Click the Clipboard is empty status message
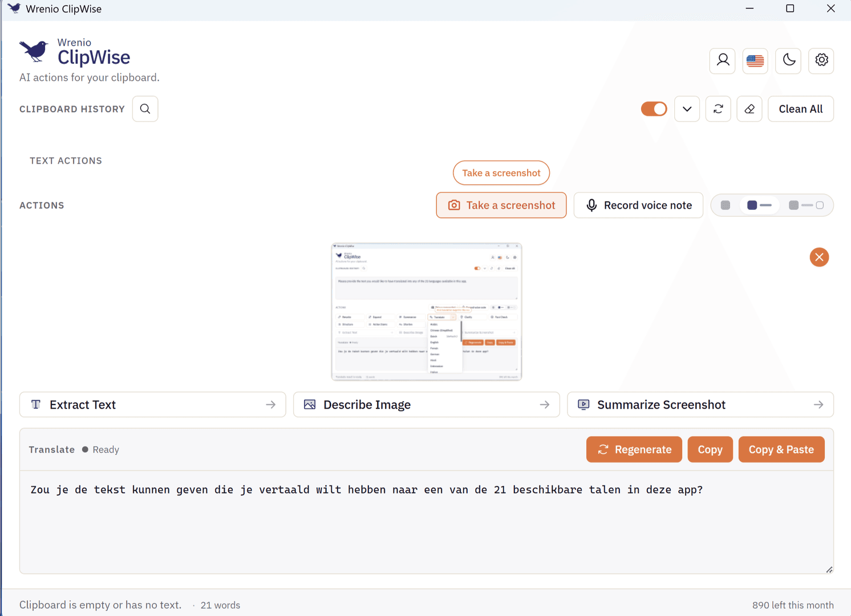Viewport: 851px width, 616px height. tap(100, 605)
